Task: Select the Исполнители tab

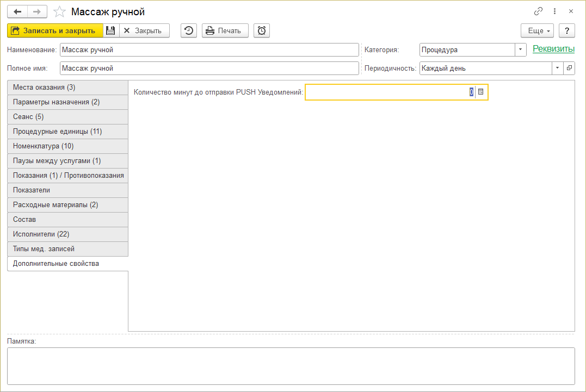Action: tap(67, 234)
